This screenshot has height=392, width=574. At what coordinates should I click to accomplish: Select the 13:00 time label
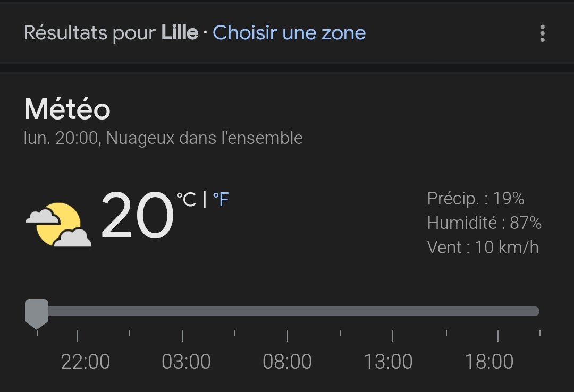tap(388, 362)
